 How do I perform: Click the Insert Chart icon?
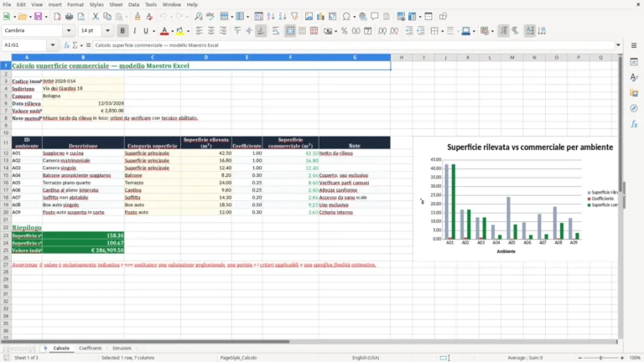321,17
